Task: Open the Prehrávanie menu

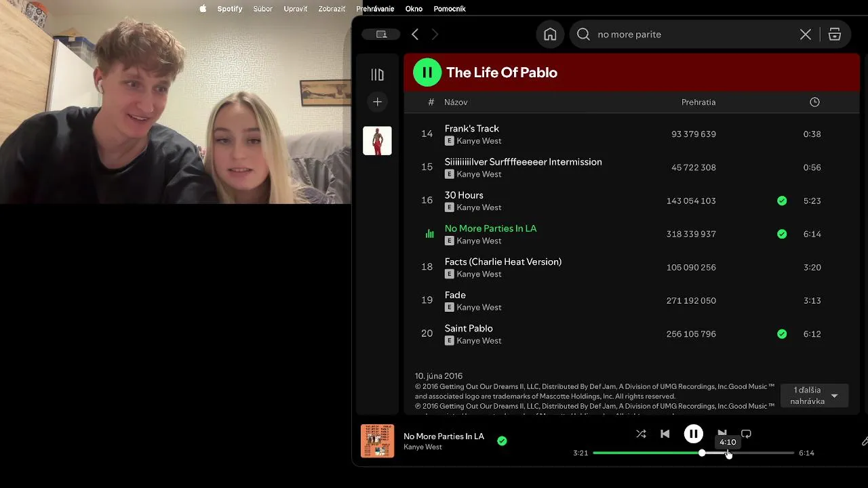Action: click(375, 9)
